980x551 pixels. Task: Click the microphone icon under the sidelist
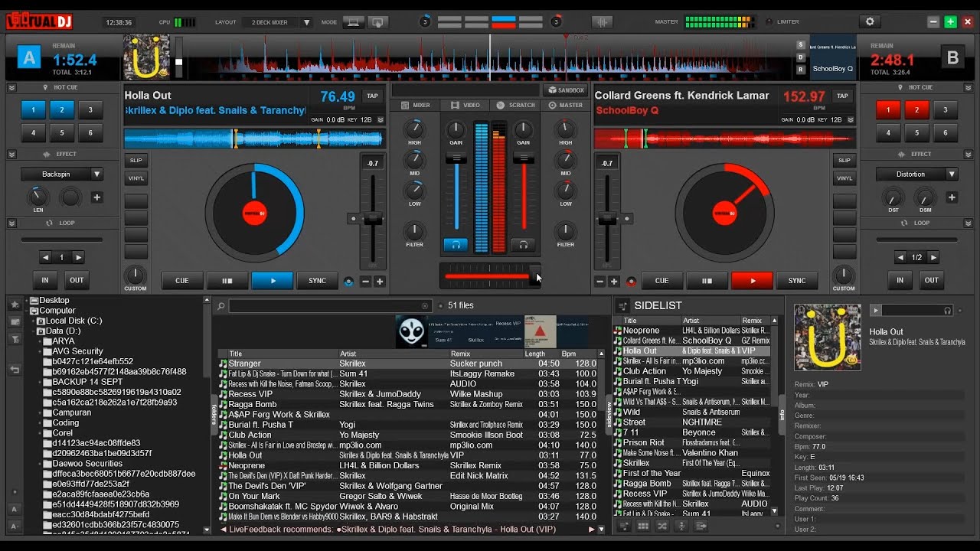[681, 526]
